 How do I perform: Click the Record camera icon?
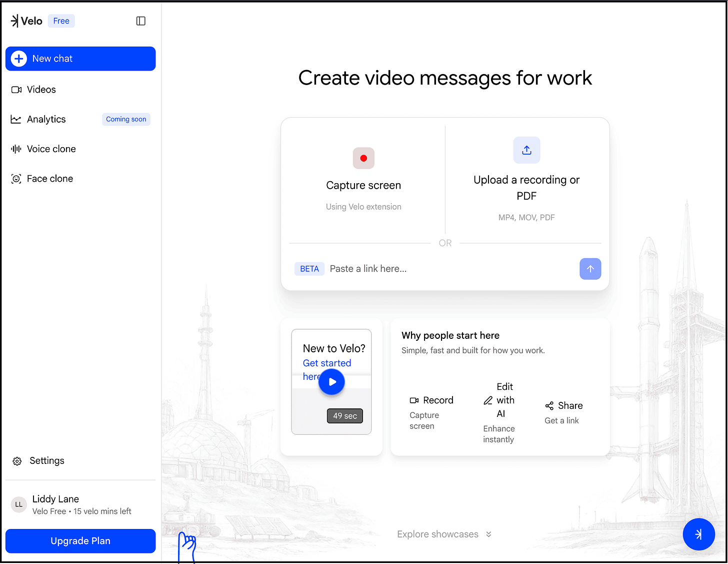tap(414, 400)
